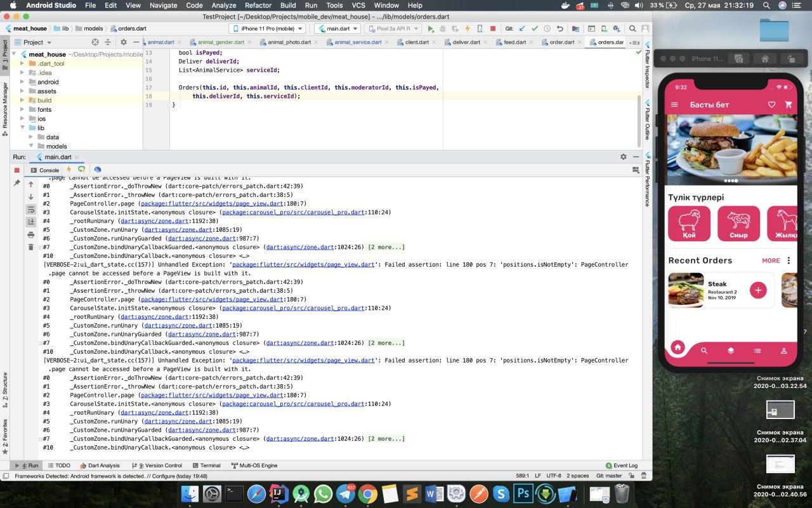Tap the heart favorites icon in phone app
The width and height of the screenshot is (812, 508).
coord(772,105)
